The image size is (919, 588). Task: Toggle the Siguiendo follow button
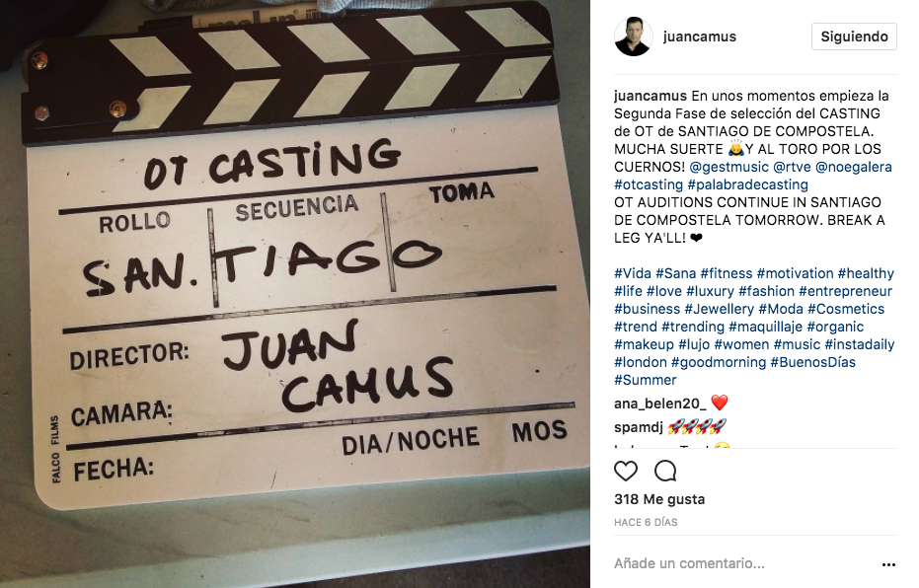(x=854, y=37)
